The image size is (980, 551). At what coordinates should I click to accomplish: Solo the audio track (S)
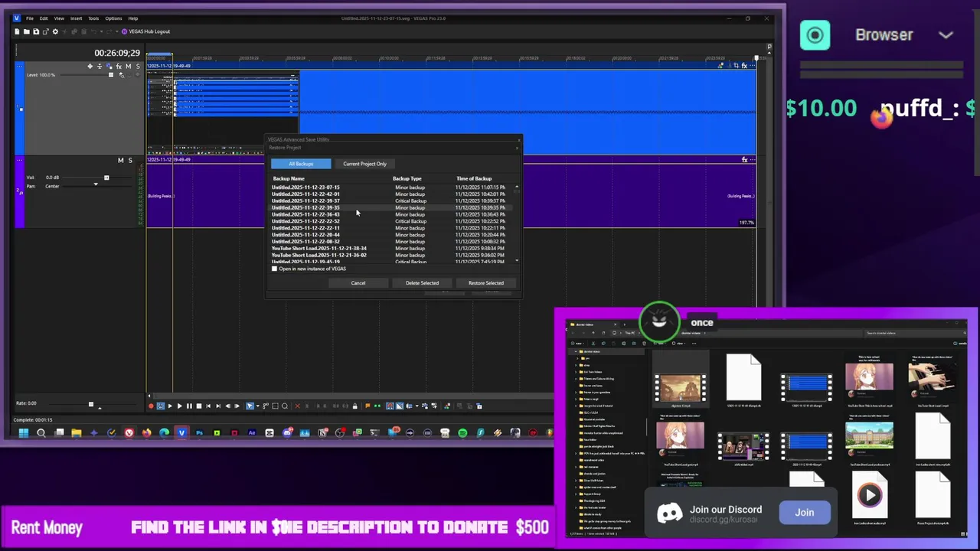[x=130, y=160]
